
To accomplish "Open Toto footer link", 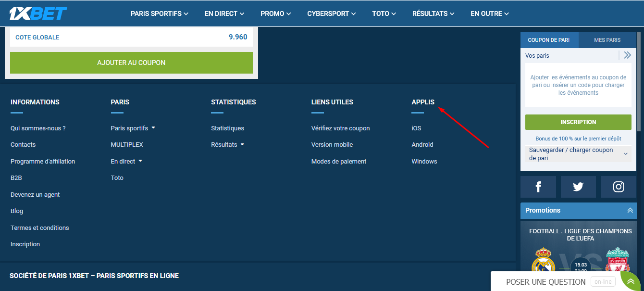I will (117, 178).
